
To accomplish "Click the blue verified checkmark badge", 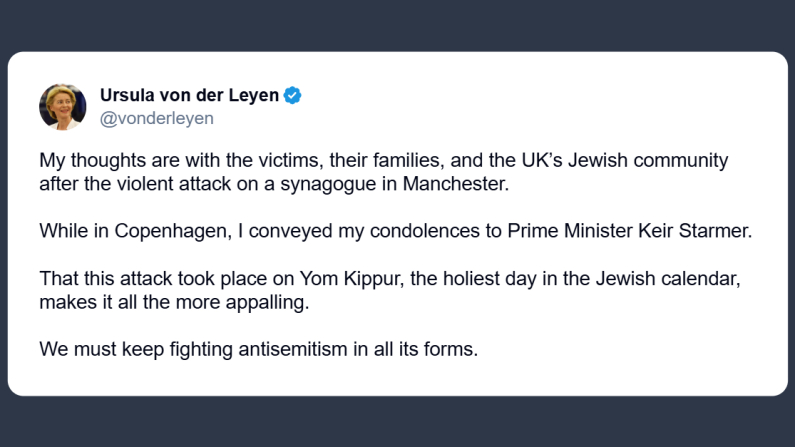I will pyautogui.click(x=293, y=96).
